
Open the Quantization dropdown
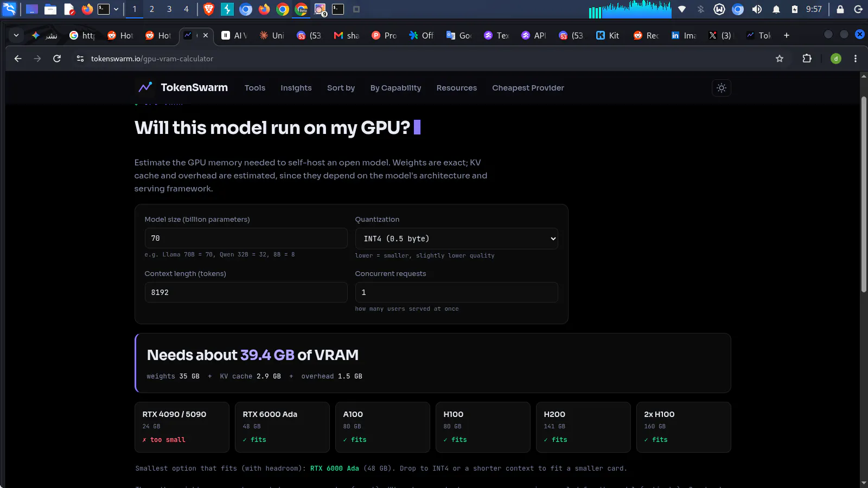coord(456,239)
